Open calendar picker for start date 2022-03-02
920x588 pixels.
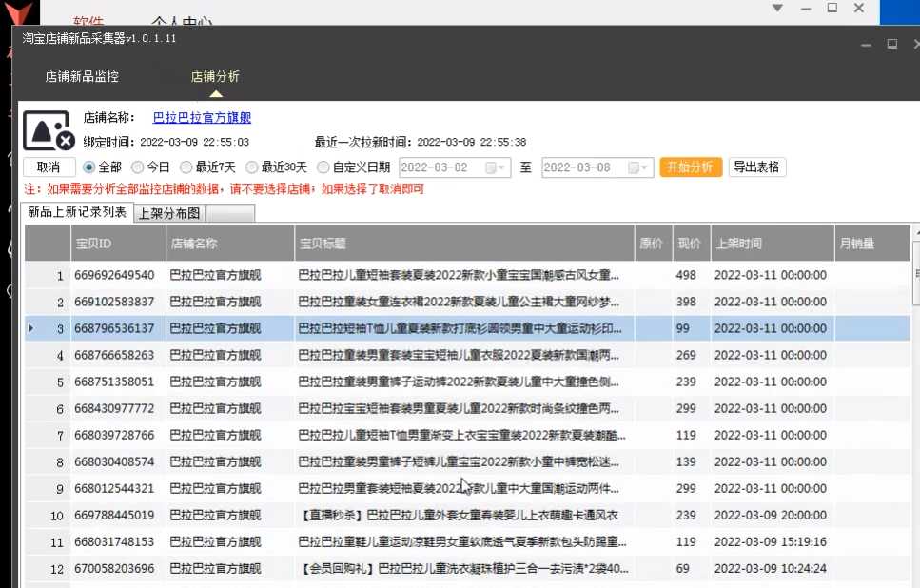pos(496,167)
